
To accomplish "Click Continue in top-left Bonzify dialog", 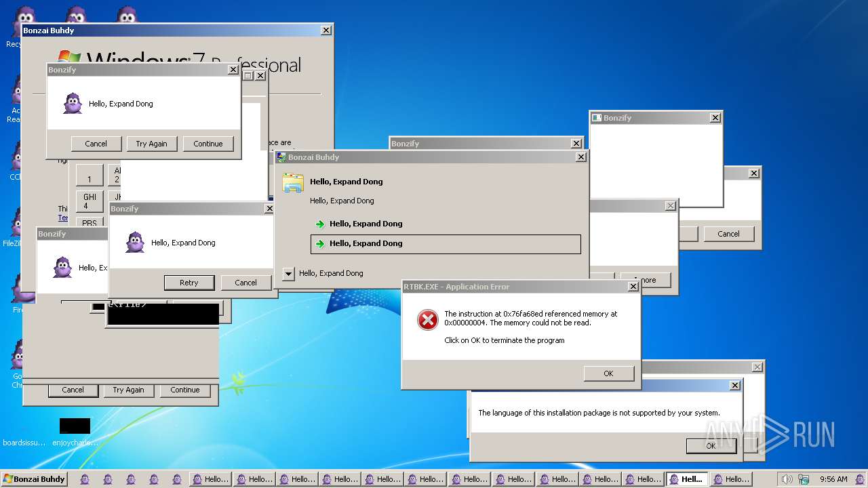I will pyautogui.click(x=208, y=144).
